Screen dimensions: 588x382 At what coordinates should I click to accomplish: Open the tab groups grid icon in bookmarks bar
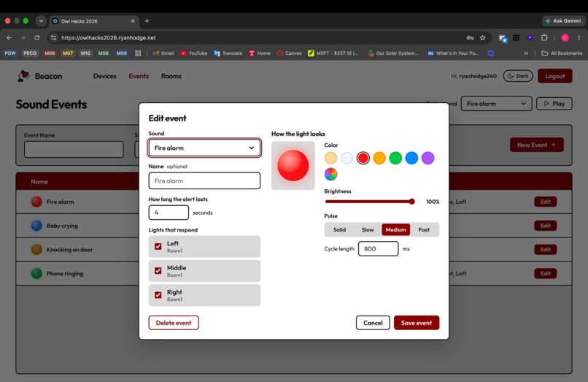tap(138, 53)
